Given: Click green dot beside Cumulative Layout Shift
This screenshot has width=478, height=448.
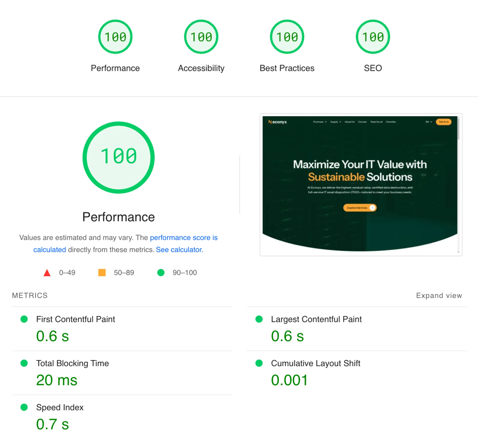Looking at the screenshot, I should point(259,363).
